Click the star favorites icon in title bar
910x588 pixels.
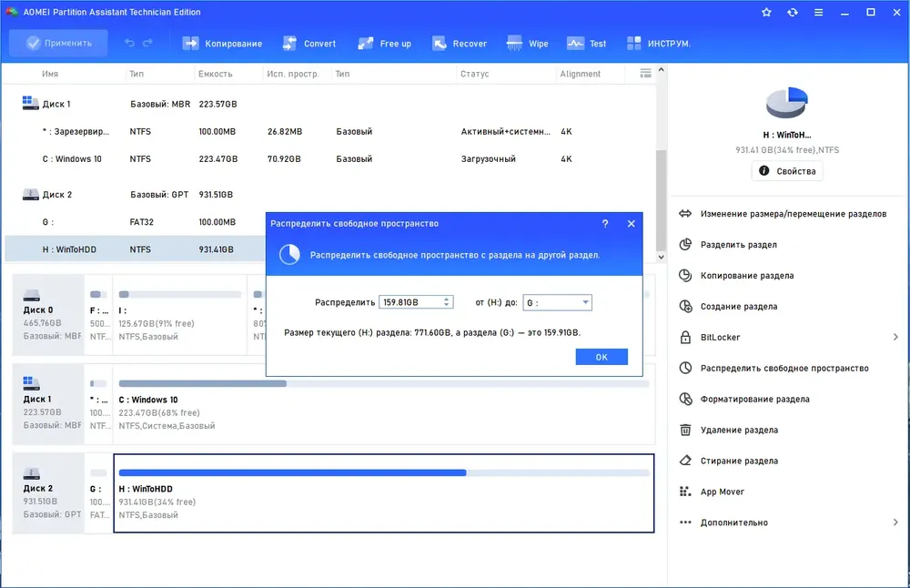click(x=766, y=12)
